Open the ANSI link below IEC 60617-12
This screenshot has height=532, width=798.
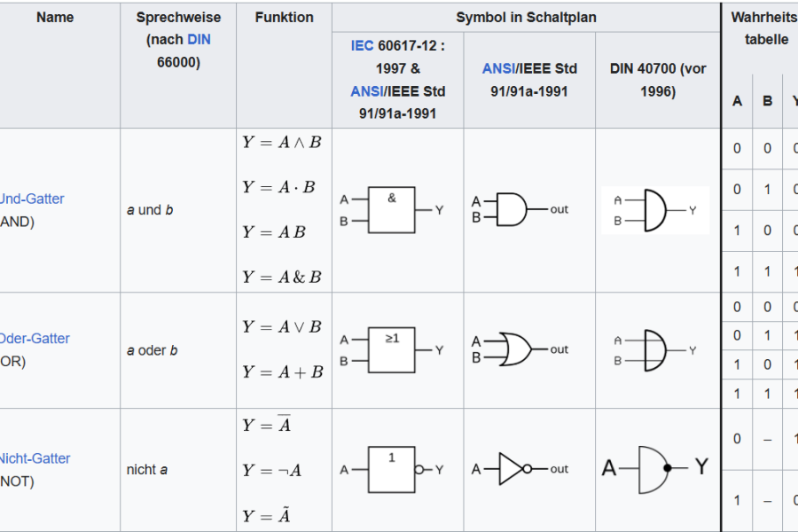click(367, 91)
